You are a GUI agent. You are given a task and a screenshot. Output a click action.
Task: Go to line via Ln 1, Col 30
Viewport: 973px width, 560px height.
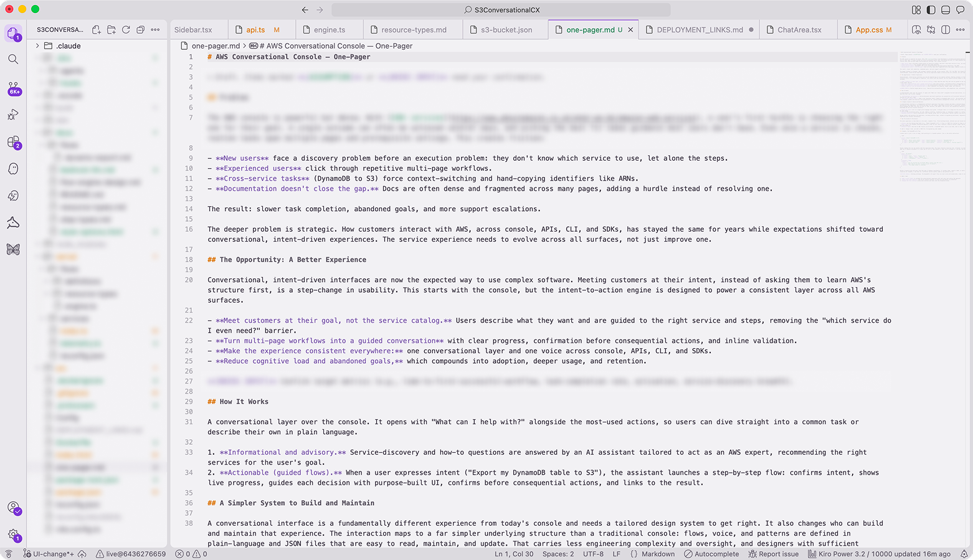[x=514, y=554]
